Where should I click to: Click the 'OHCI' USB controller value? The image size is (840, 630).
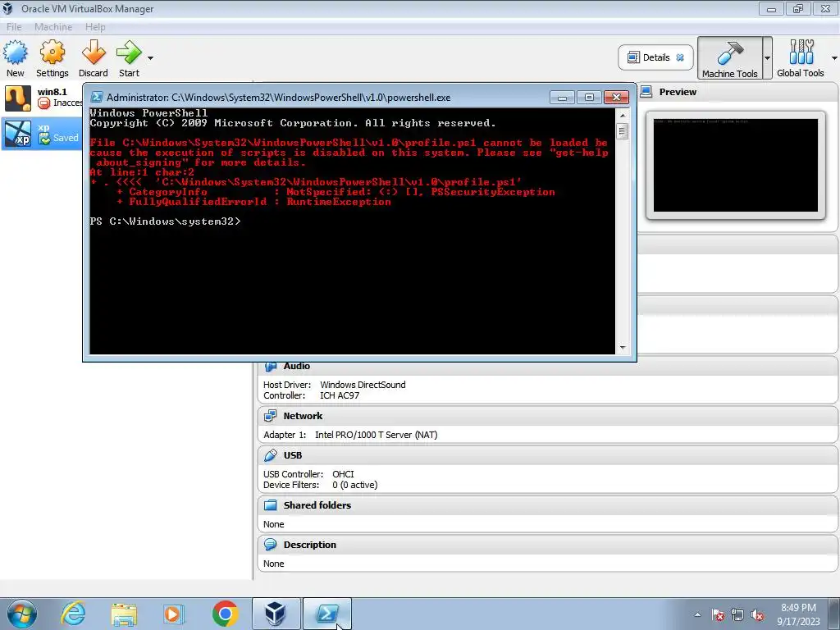[343, 474]
